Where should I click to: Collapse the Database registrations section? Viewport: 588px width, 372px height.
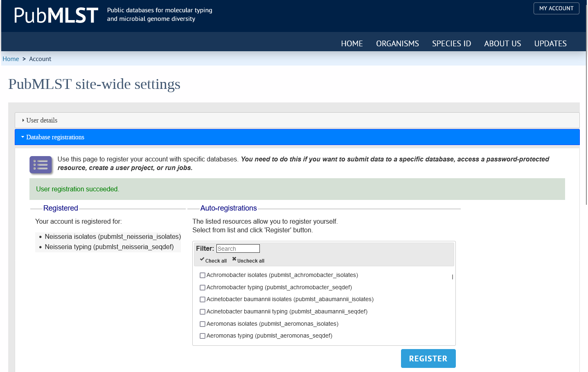pos(297,137)
